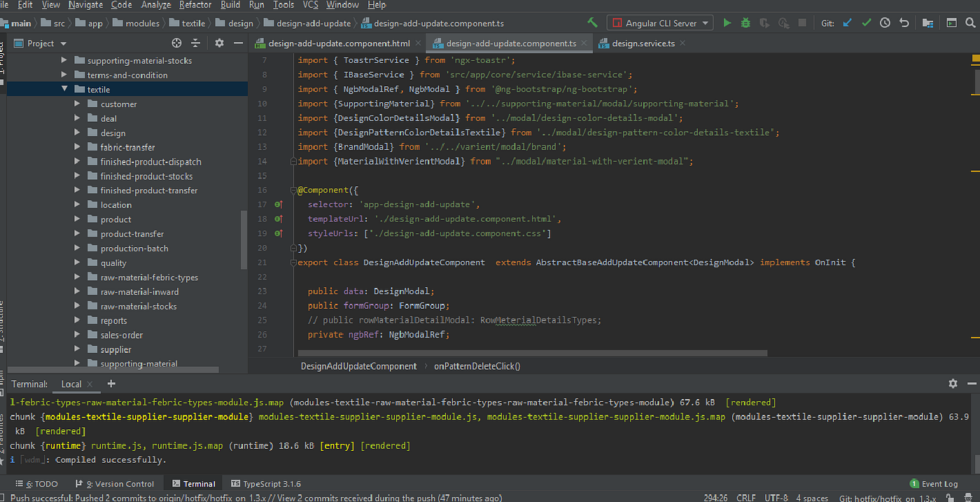
Task: Collapse the textile folder in the tree
Action: point(64,89)
